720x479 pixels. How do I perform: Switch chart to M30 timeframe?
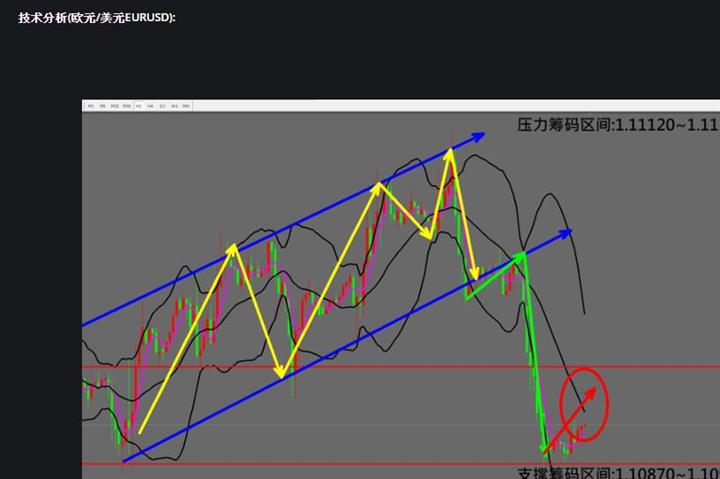click(x=127, y=106)
